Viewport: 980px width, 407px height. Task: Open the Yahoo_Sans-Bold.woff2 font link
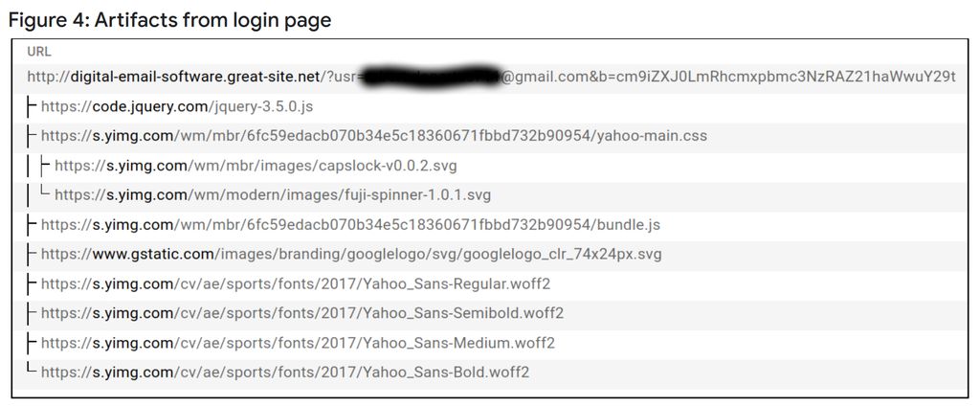(285, 373)
